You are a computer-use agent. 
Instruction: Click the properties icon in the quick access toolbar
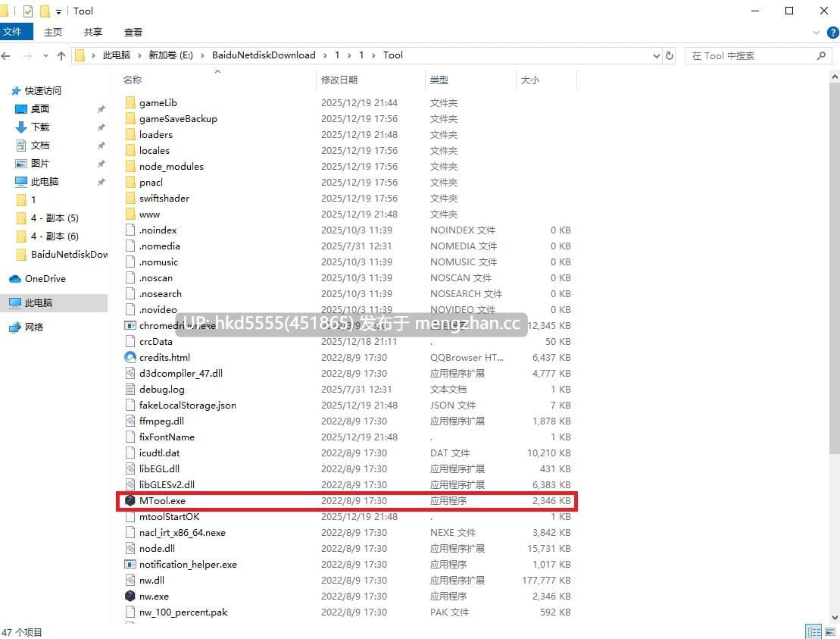point(28,11)
